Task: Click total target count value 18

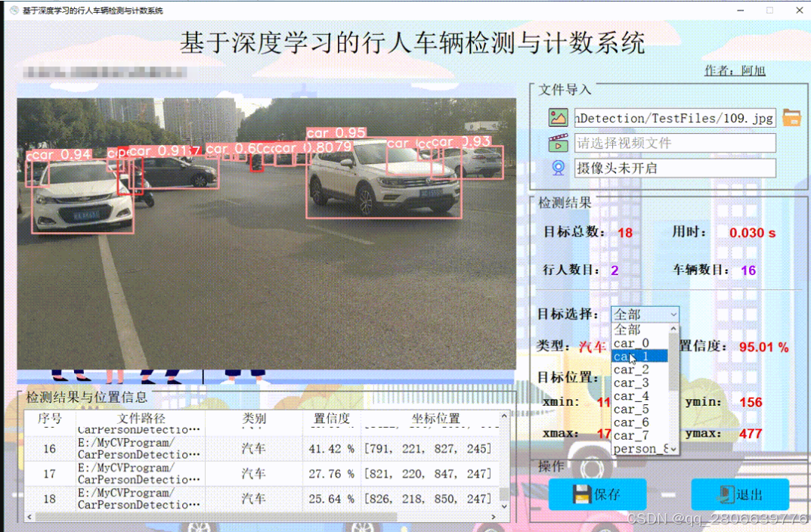Action: [625, 233]
